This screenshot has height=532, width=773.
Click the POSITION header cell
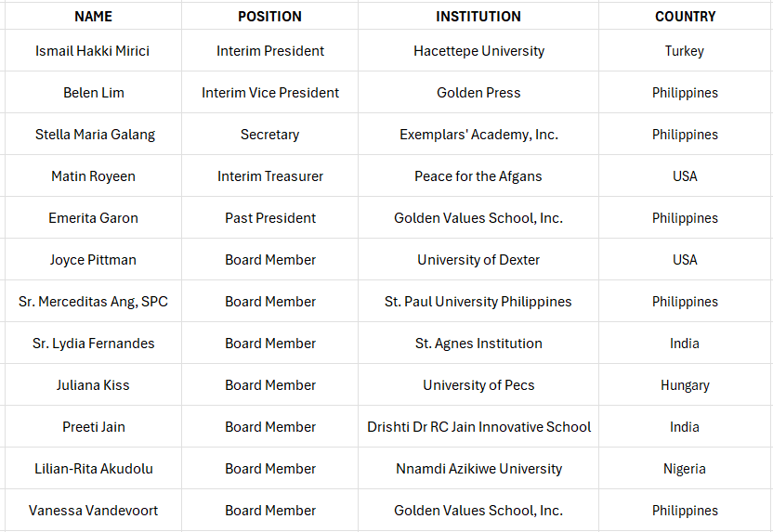(x=269, y=16)
